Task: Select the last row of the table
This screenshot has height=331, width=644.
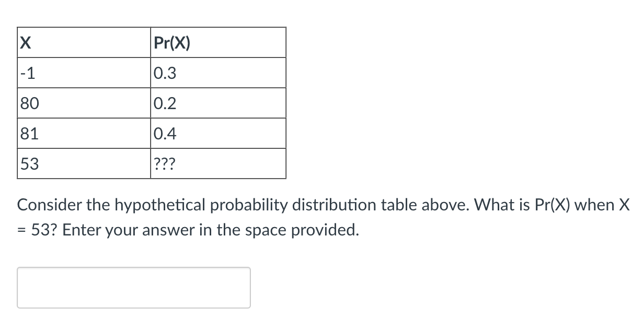Action: point(152,163)
